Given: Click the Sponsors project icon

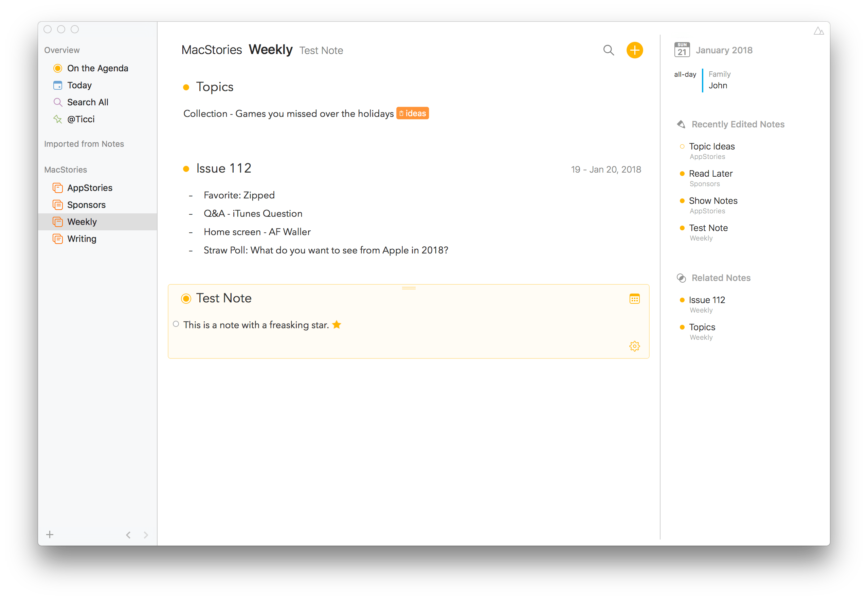Looking at the screenshot, I should pyautogui.click(x=57, y=205).
